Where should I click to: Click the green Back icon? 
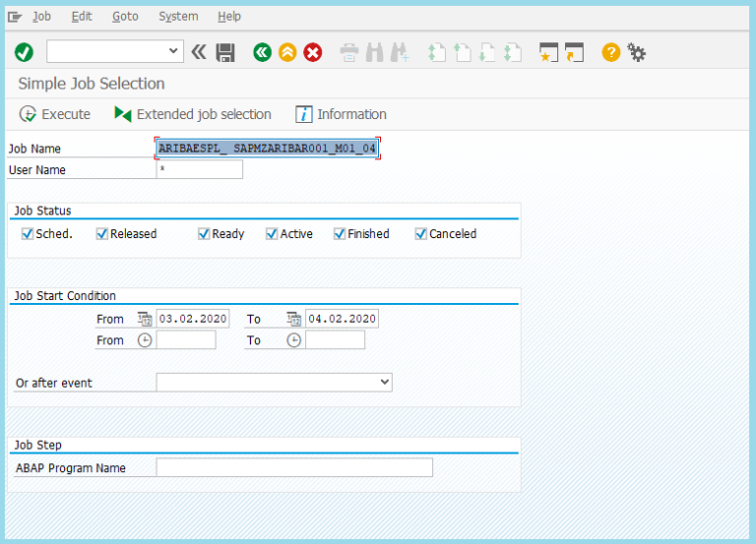click(262, 52)
